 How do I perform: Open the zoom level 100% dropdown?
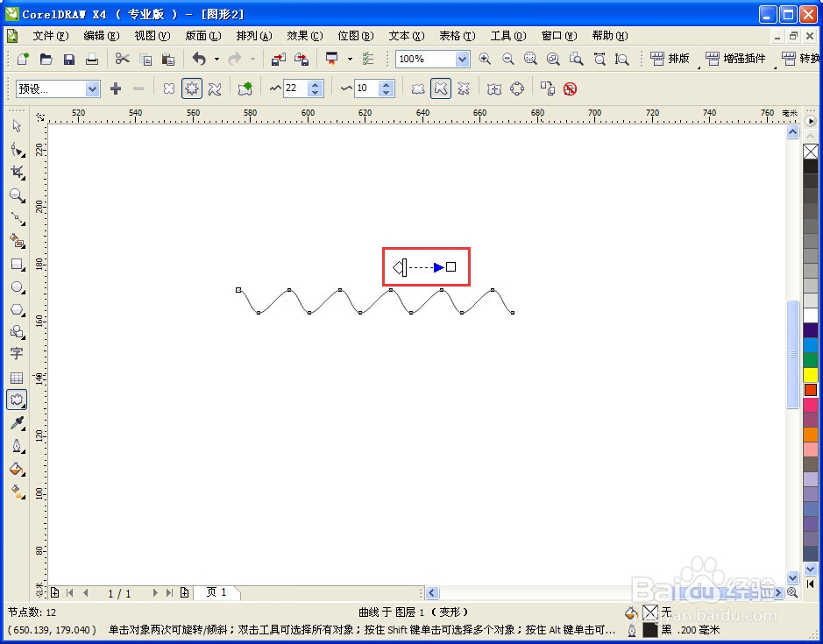(x=462, y=60)
